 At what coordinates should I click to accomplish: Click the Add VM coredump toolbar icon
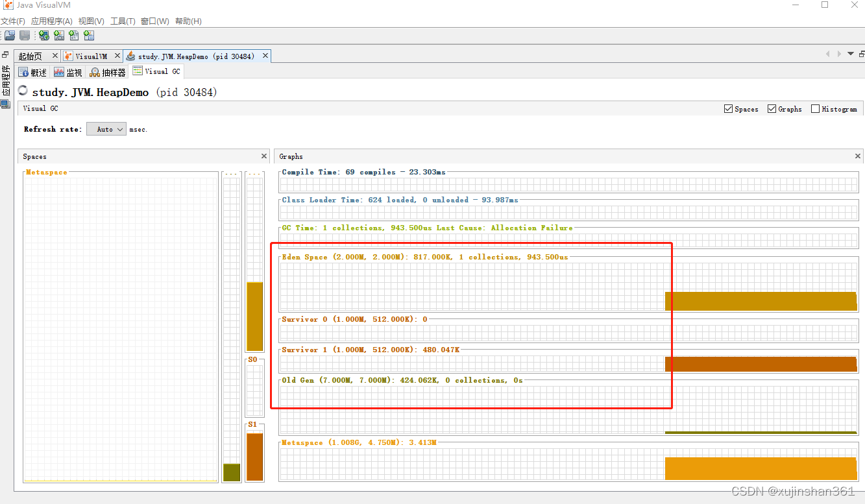[x=74, y=36]
